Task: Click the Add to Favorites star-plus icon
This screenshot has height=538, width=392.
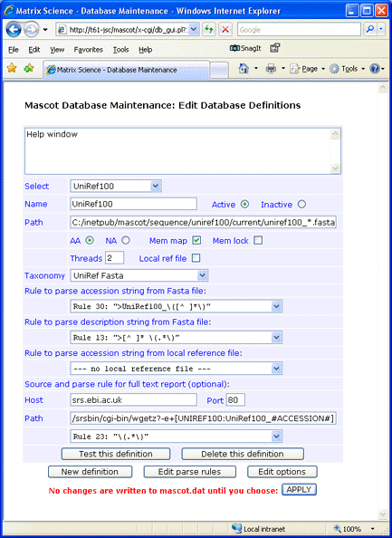Action: coord(29,68)
